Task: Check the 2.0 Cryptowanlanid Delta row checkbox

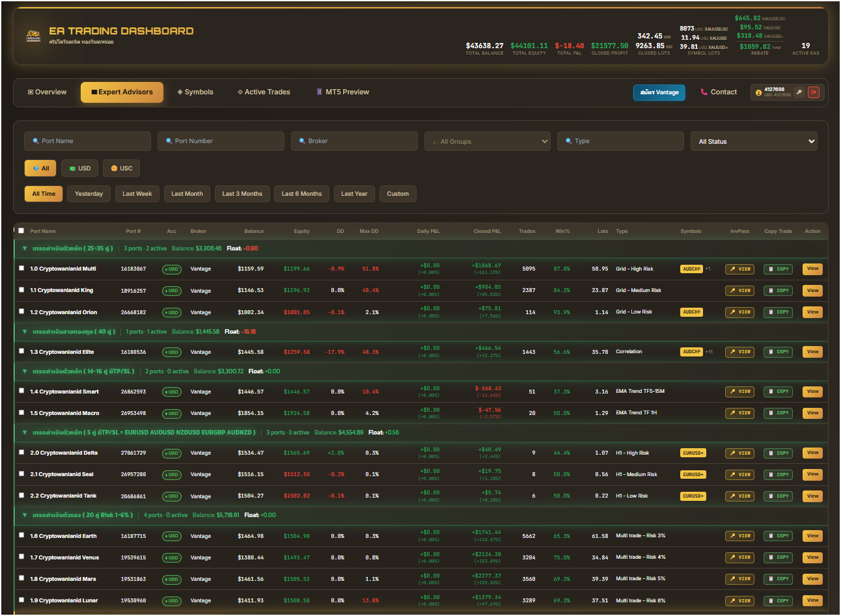Action: tap(21, 452)
